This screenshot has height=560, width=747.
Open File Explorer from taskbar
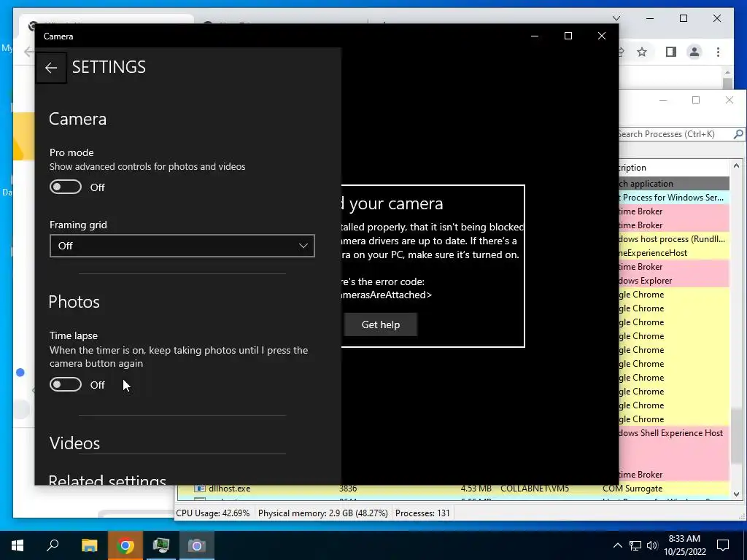click(x=89, y=545)
